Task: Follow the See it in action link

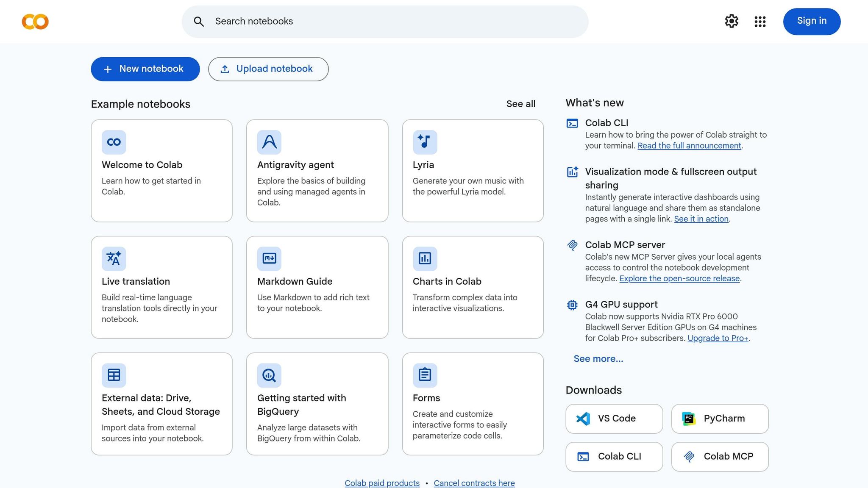Action: click(701, 219)
